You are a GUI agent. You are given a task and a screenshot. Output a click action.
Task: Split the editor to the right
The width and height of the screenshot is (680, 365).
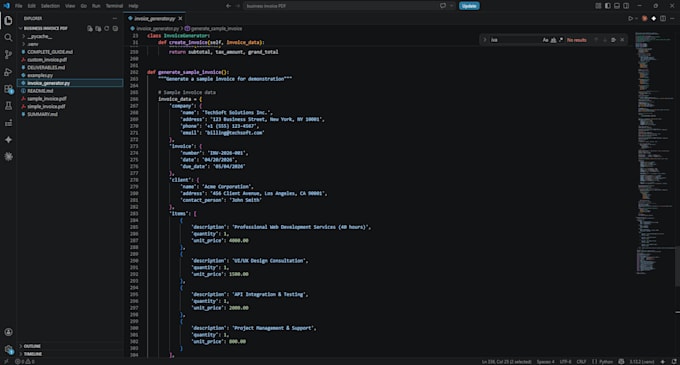[x=663, y=19]
